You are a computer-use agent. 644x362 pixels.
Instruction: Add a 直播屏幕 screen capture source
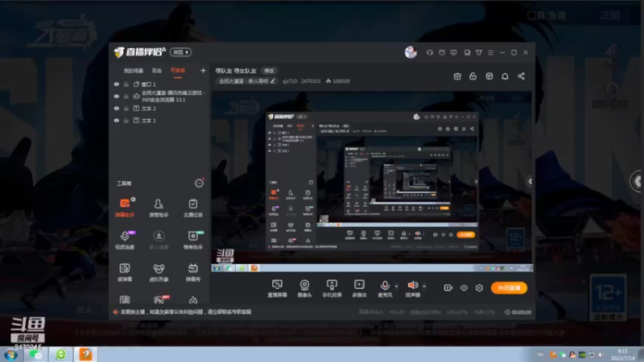pyautogui.click(x=277, y=288)
